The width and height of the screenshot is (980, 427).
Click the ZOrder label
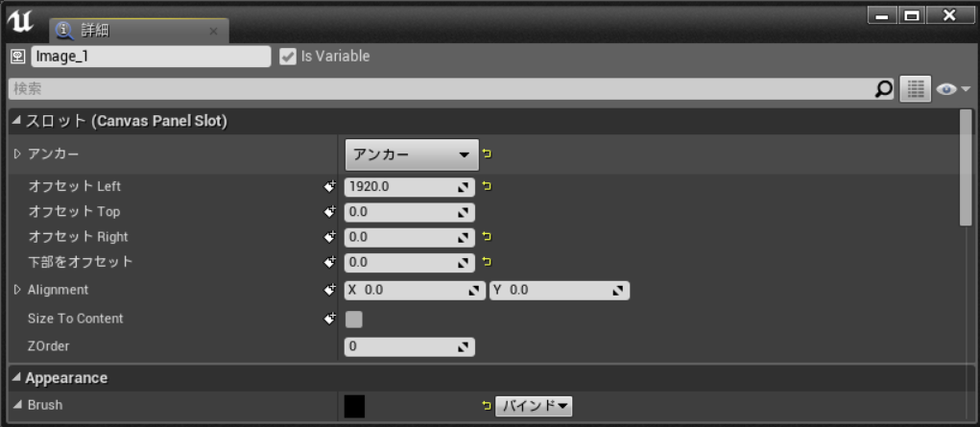coord(48,346)
